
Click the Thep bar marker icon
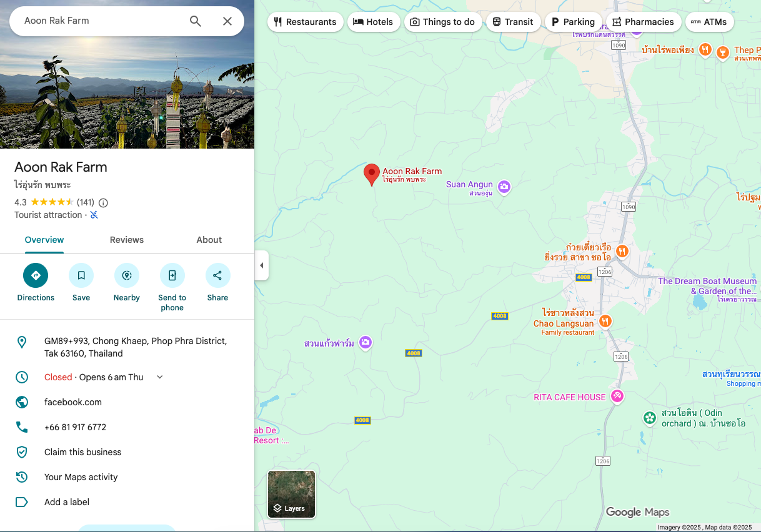[x=723, y=52]
